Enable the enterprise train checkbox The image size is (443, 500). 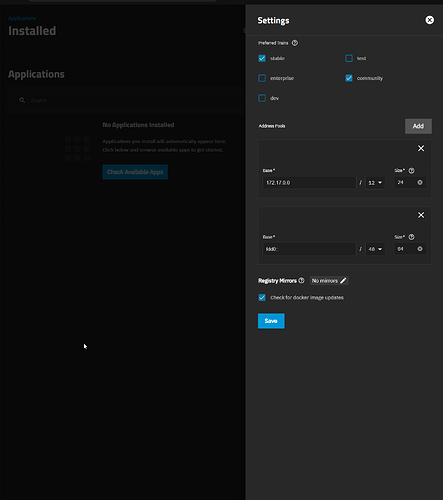[262, 78]
